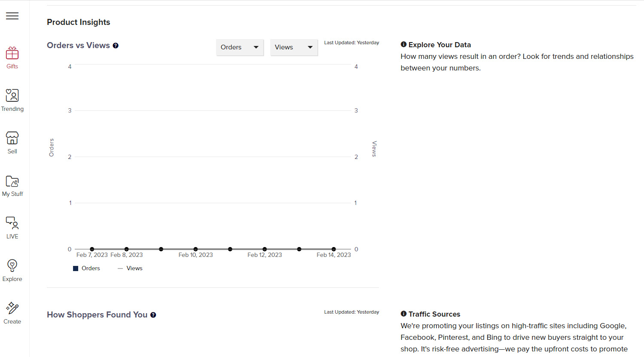Click help icon beside Orders vs Views
The height and width of the screenshot is (357, 644).
[116, 46]
